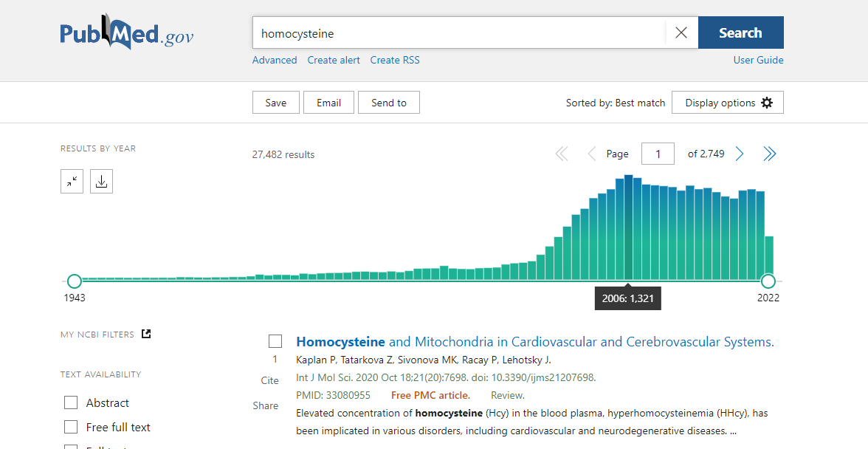Open the Homocysteine and Mitochondria article title
The height and width of the screenshot is (449, 868).
(x=534, y=342)
